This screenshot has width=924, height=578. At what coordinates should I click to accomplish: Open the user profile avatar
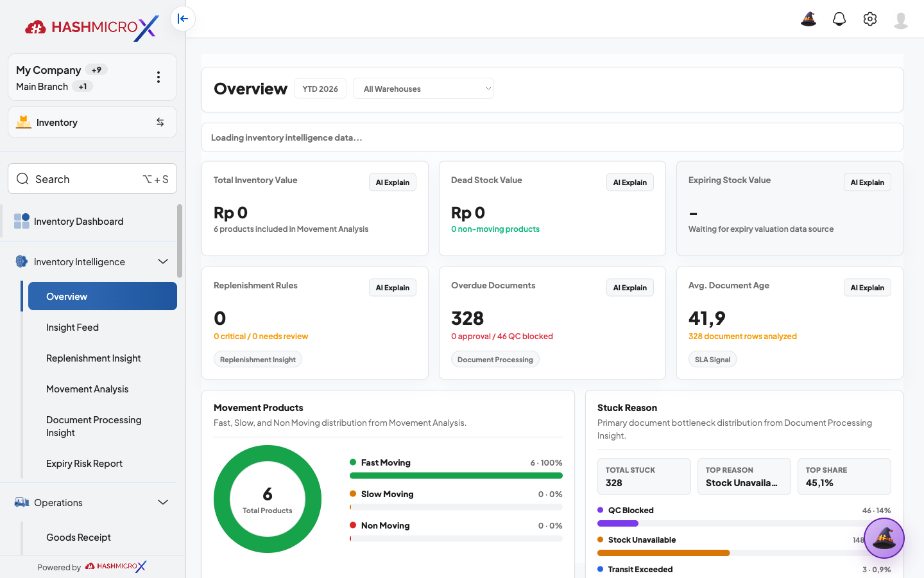coord(901,20)
